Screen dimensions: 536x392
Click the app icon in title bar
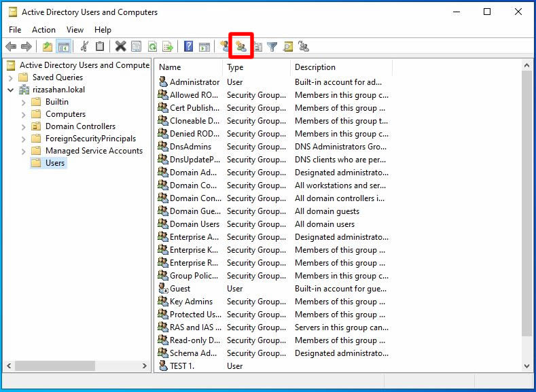pos(13,12)
